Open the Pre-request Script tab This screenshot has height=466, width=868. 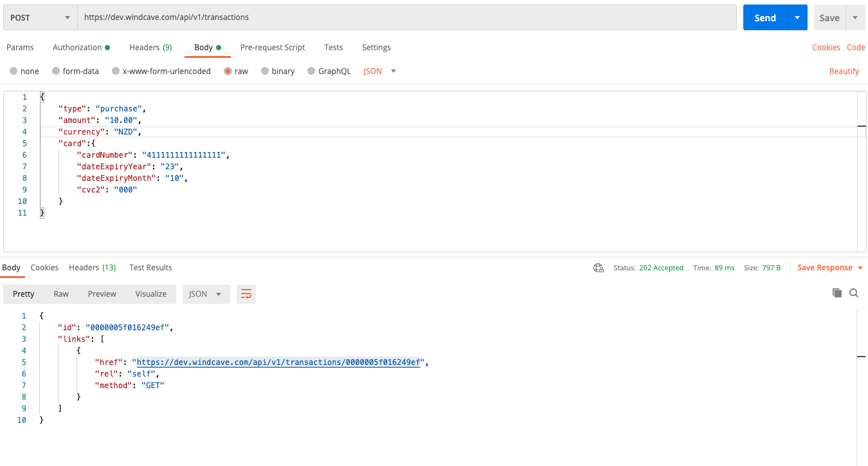coord(273,48)
